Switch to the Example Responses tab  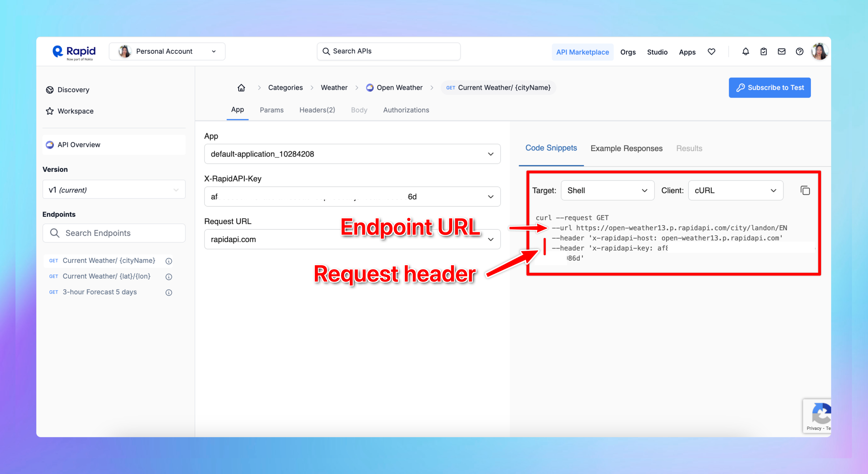coord(626,148)
